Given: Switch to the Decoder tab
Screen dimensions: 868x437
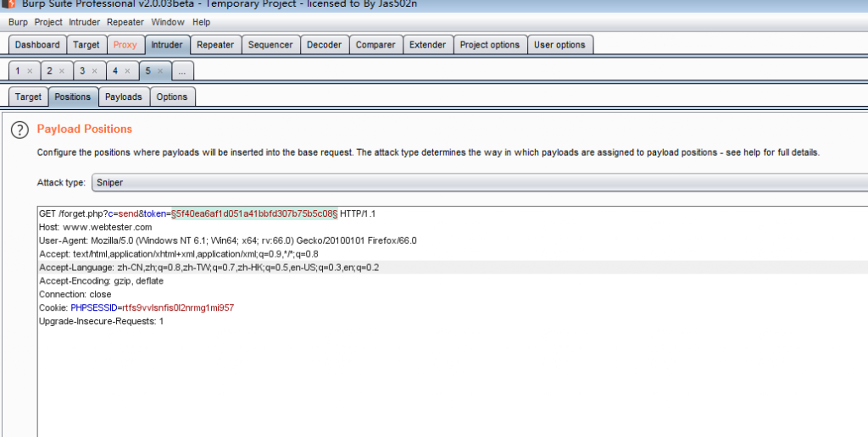Looking at the screenshot, I should pos(325,45).
